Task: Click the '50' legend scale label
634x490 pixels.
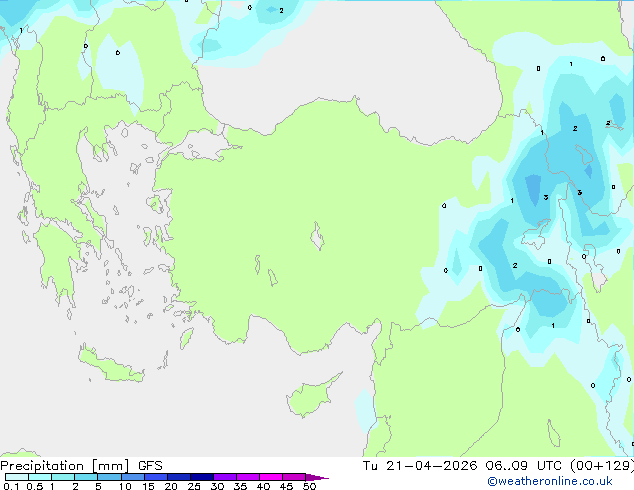Action: coord(309,486)
